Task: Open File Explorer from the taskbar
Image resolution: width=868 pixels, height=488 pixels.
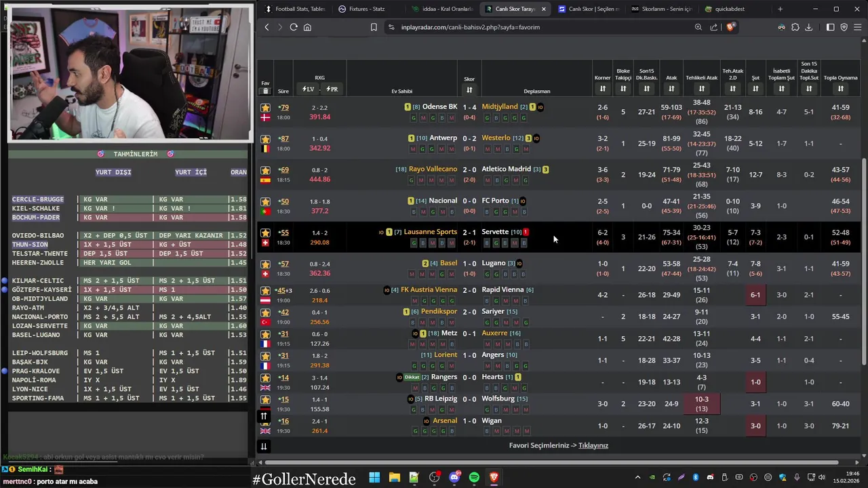Action: click(x=394, y=477)
